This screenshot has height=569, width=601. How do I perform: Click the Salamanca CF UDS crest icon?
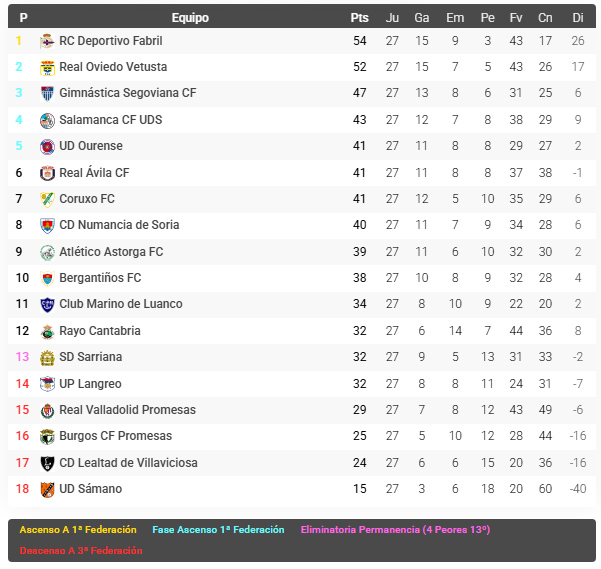[x=47, y=120]
